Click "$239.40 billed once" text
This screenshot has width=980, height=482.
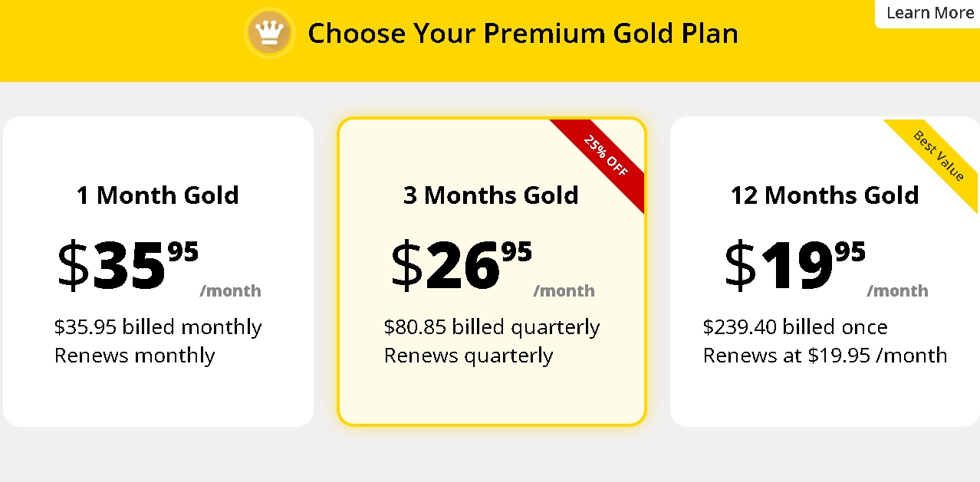795,327
